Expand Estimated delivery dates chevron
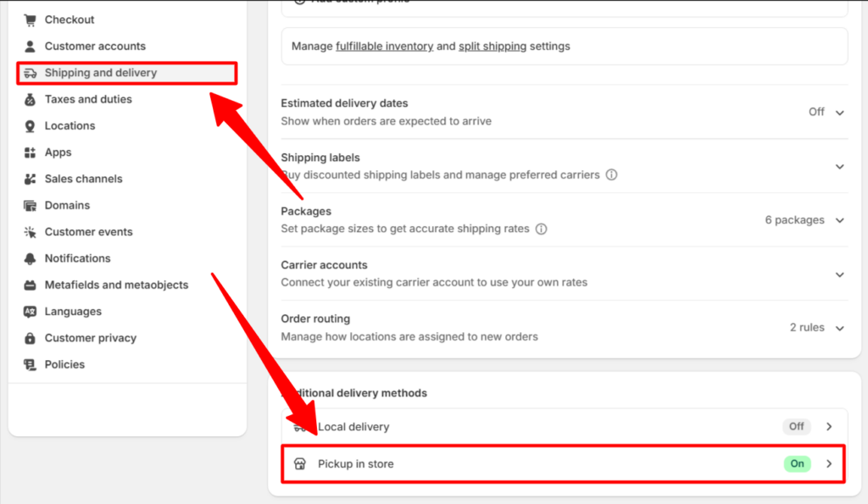Image resolution: width=868 pixels, height=504 pixels. point(840,113)
